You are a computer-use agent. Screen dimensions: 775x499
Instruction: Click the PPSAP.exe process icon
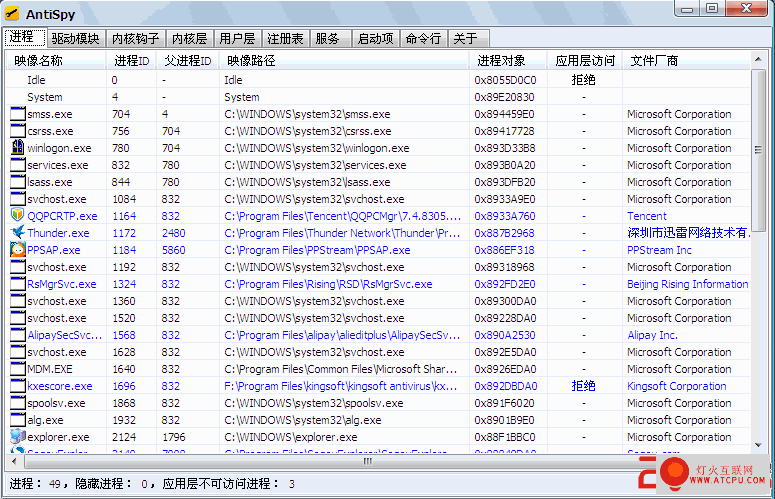tap(18, 250)
